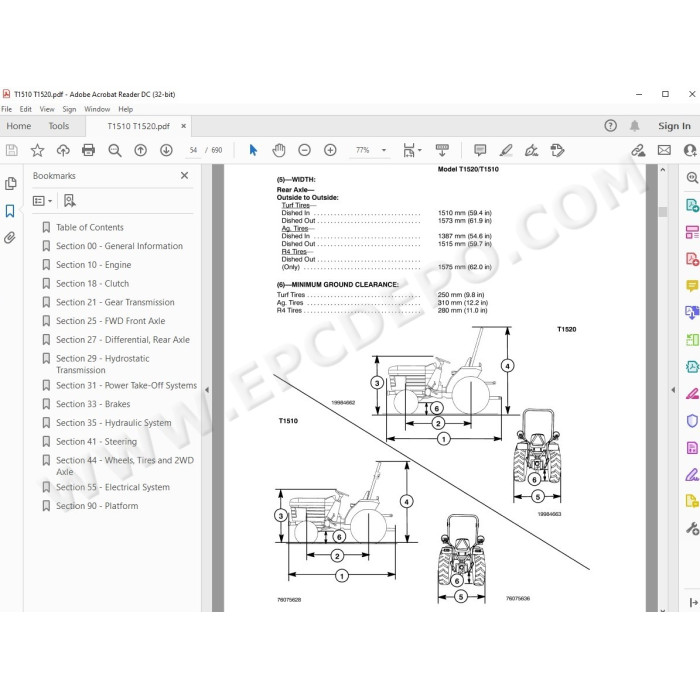This screenshot has width=700, height=700.
Task: Click the scrolling mode keyboard icon
Action: tap(442, 150)
